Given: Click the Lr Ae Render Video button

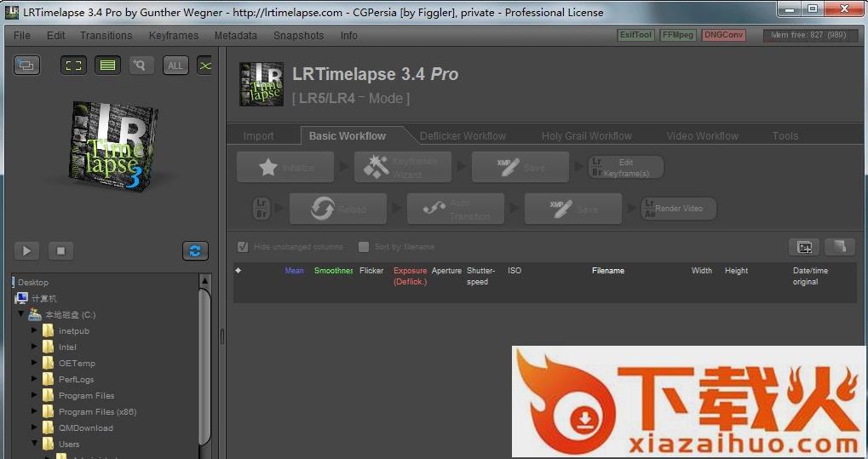Looking at the screenshot, I should click(x=678, y=209).
